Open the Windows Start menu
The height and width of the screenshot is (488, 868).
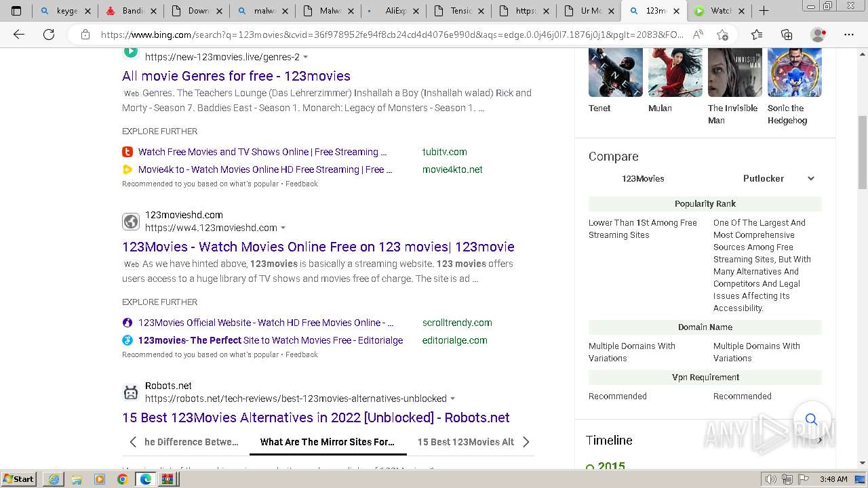click(x=18, y=479)
